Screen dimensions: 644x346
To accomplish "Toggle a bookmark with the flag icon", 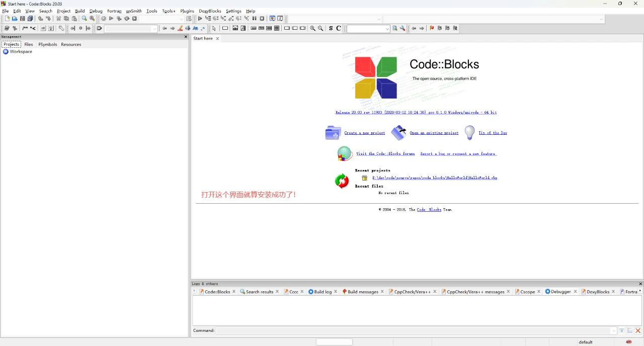I will [431, 28].
